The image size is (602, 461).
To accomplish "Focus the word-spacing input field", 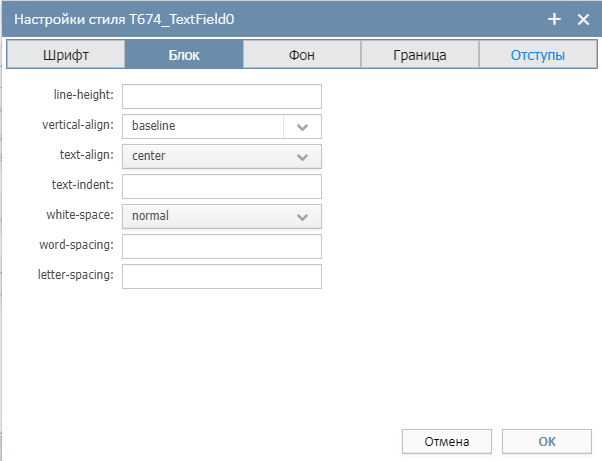I will [x=222, y=246].
